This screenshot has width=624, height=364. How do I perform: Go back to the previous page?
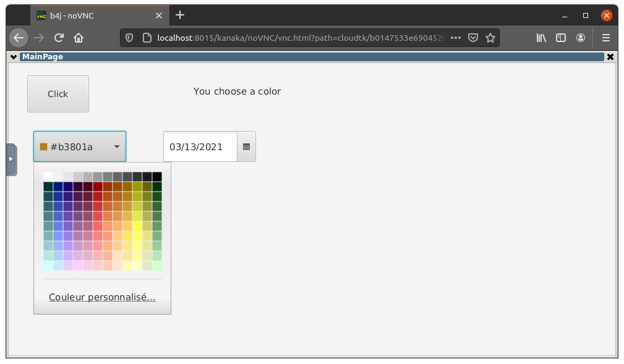pos(19,38)
